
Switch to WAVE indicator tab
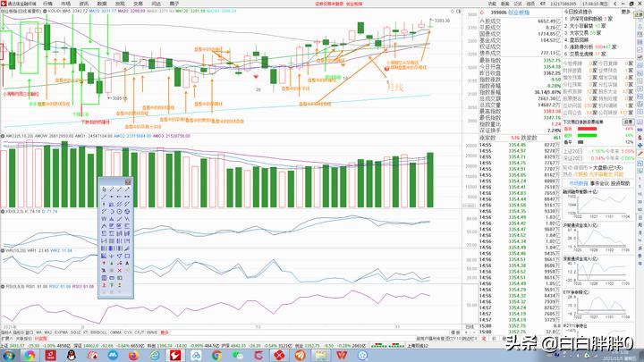[152, 333]
